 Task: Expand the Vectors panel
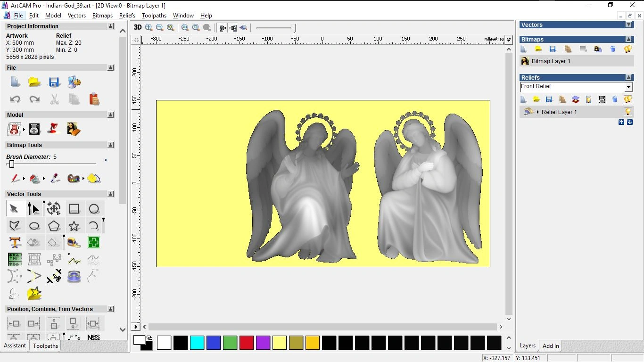click(628, 25)
